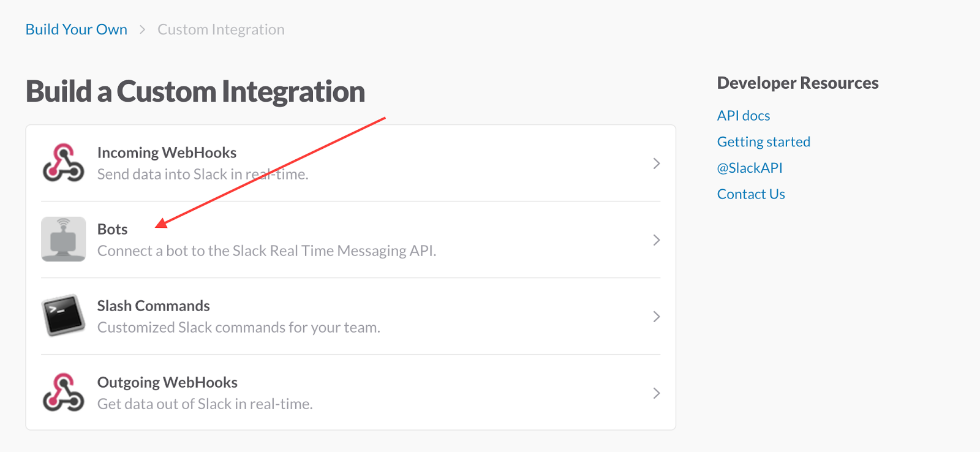Select the Incoming WebHooks title
The width and height of the screenshot is (980, 452).
(167, 153)
